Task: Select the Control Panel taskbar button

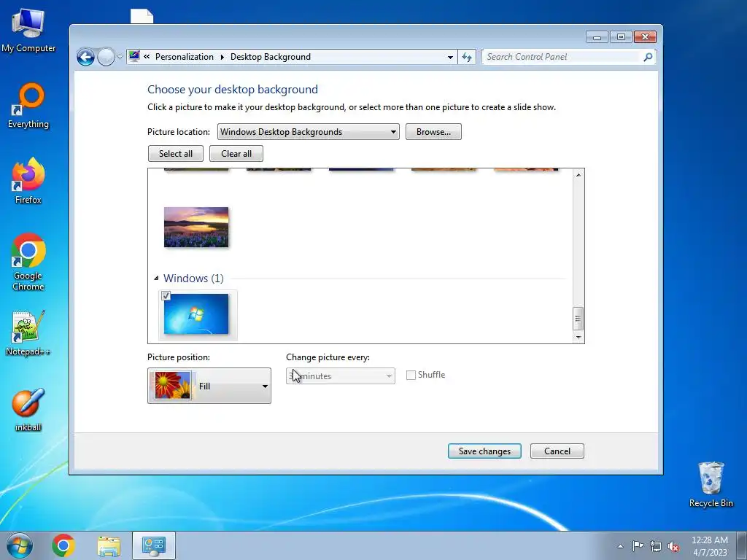Action: click(154, 545)
